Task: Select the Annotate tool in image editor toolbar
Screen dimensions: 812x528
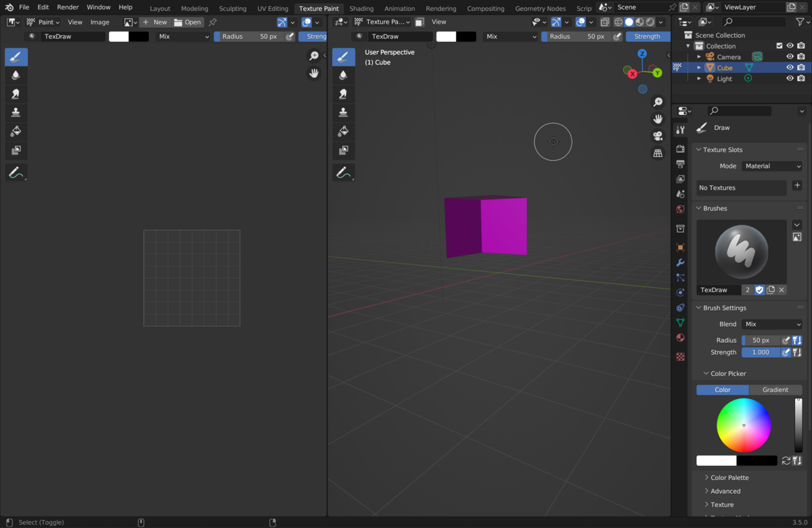Action: [x=16, y=173]
